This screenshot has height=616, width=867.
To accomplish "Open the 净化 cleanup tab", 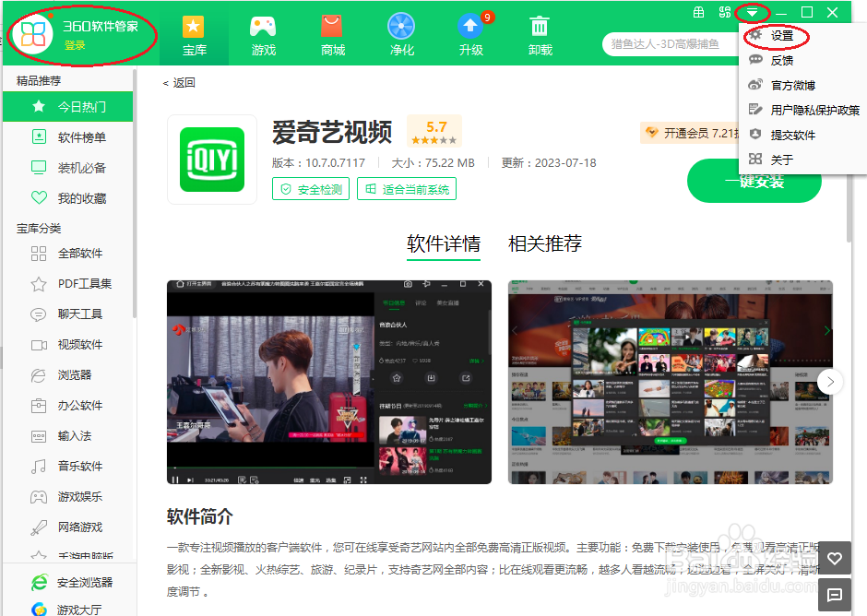I will tap(401, 35).
